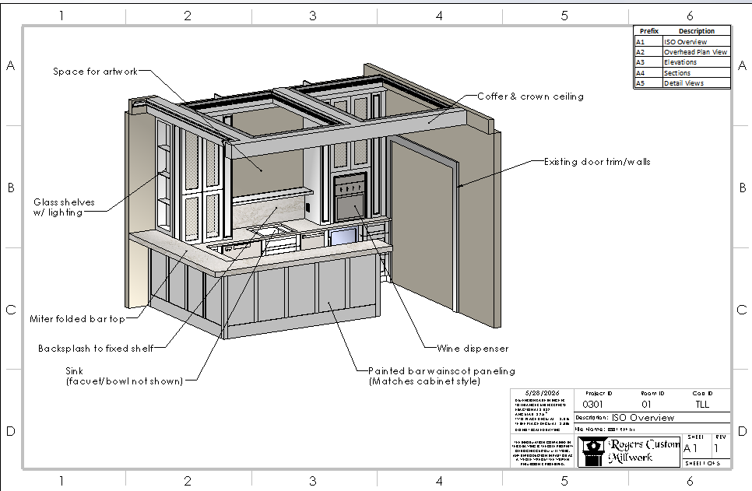Select the 'Backsplash to fixed shelf' note
Image resolution: width=752 pixels, height=491 pixels.
(96, 349)
